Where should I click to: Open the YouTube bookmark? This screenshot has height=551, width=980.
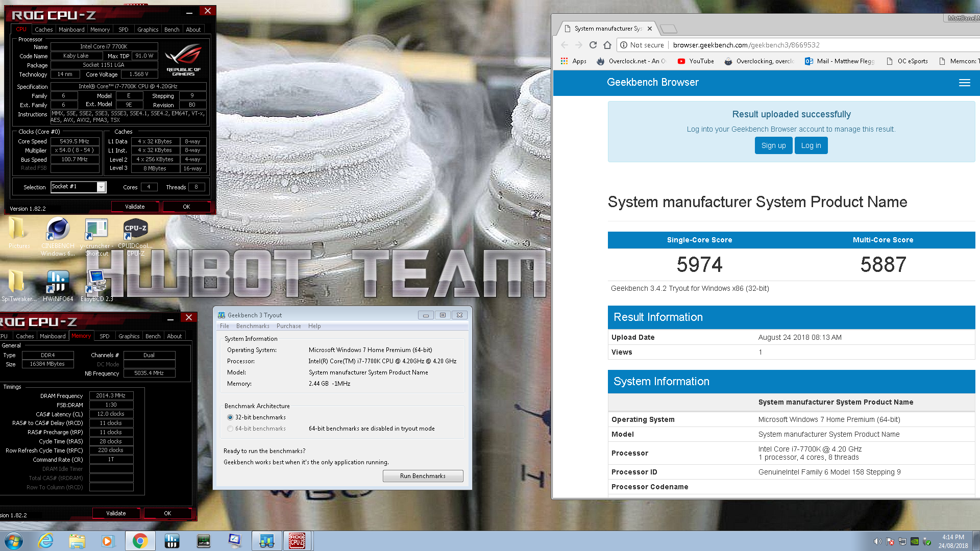tap(696, 61)
